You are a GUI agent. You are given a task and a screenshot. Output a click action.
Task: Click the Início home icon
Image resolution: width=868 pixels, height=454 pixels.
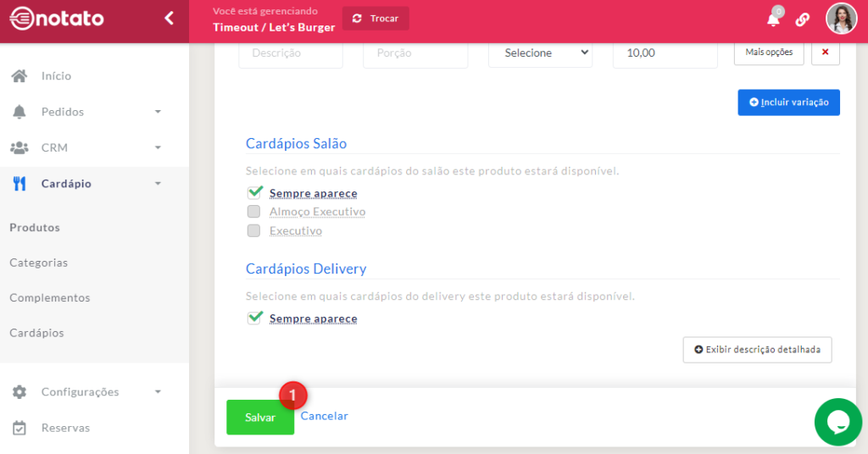tap(19, 76)
